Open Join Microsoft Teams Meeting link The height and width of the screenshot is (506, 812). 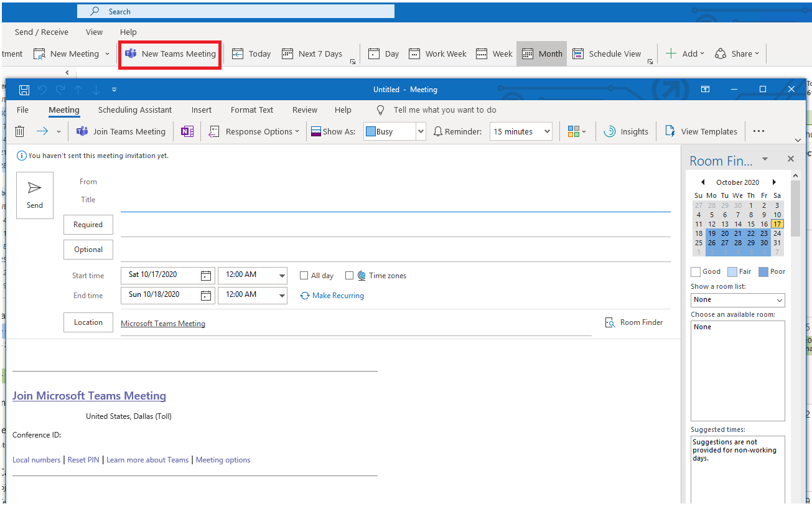point(89,396)
